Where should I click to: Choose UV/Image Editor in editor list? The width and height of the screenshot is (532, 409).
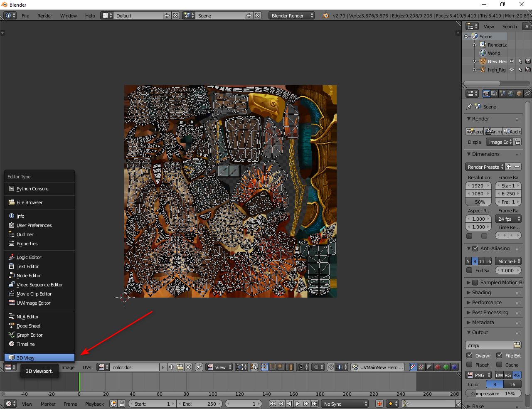point(33,303)
